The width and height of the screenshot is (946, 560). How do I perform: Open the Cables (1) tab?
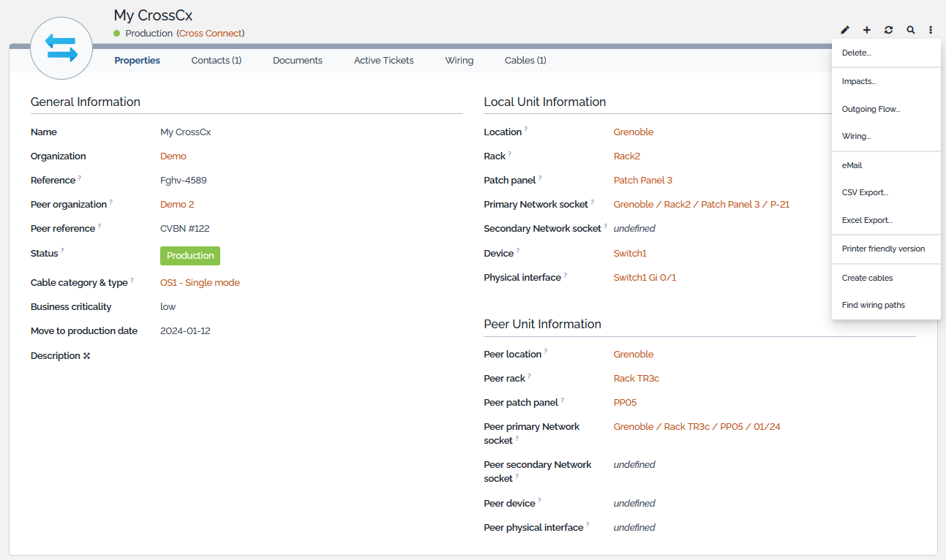click(525, 61)
